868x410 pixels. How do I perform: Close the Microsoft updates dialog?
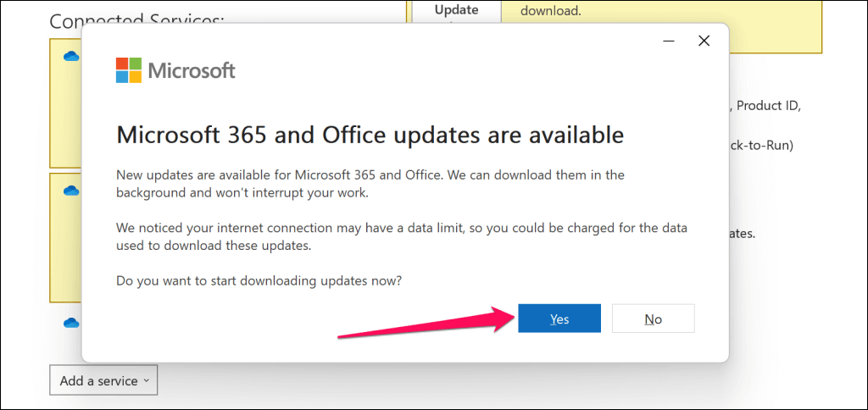[x=703, y=41]
